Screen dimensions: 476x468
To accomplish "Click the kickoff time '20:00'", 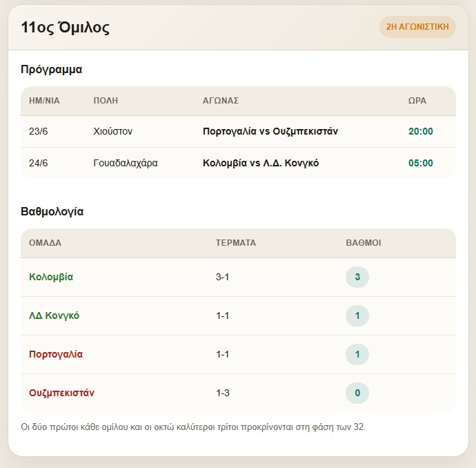I will point(420,131).
